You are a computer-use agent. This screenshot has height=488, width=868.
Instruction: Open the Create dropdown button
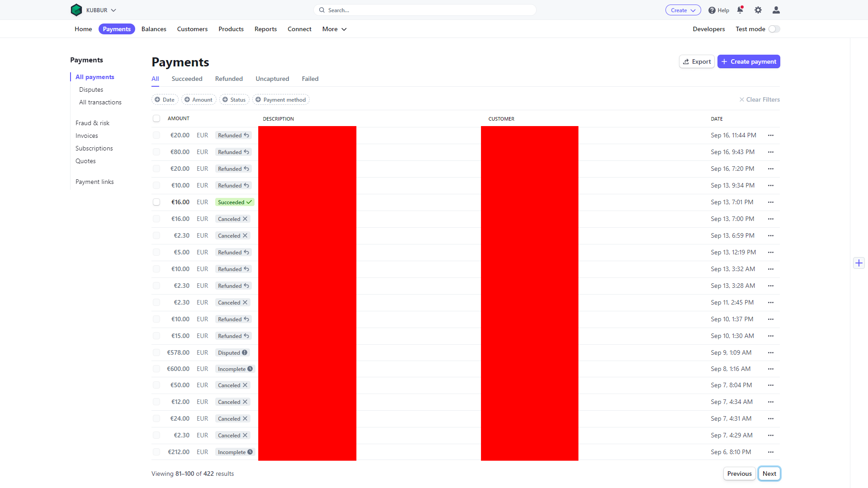683,10
